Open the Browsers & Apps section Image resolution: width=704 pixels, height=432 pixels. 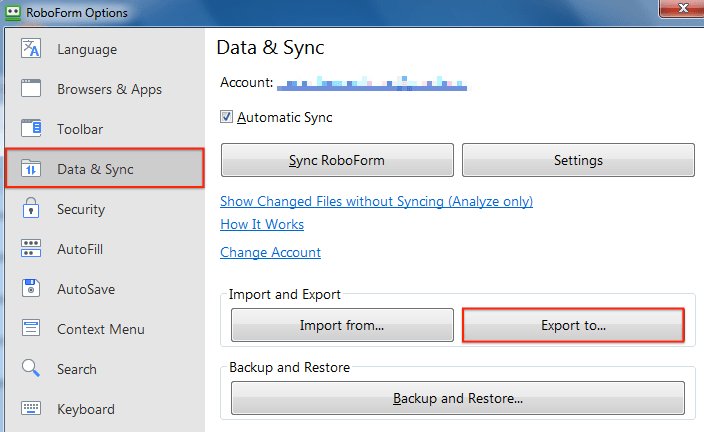pos(105,88)
